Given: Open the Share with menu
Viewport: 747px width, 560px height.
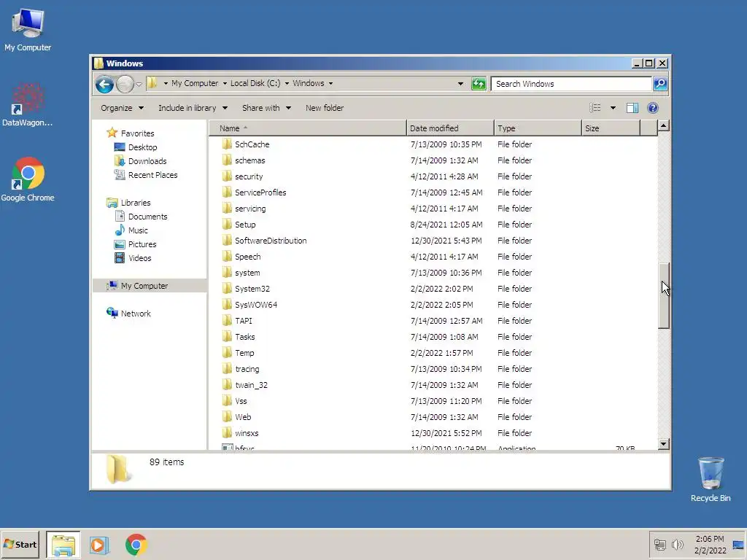Looking at the screenshot, I should 266,108.
